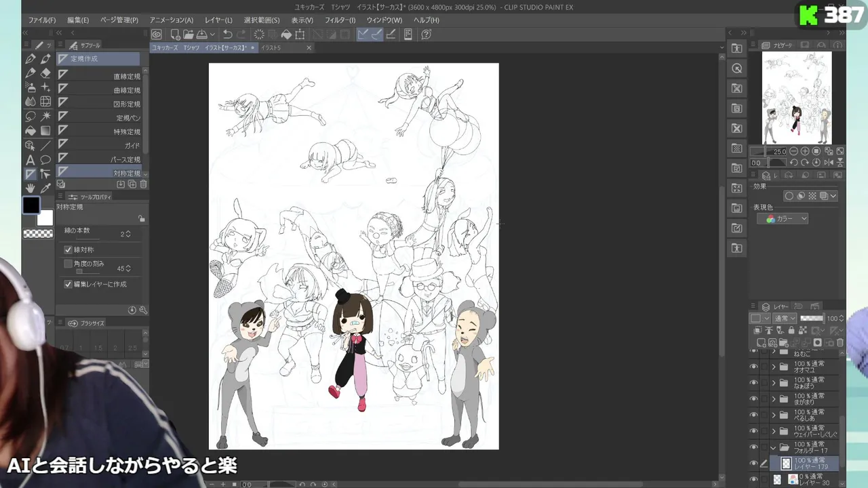Screen dimensions: 868x488
Task: Open the effect options dropdown arrow
Action: click(x=833, y=196)
